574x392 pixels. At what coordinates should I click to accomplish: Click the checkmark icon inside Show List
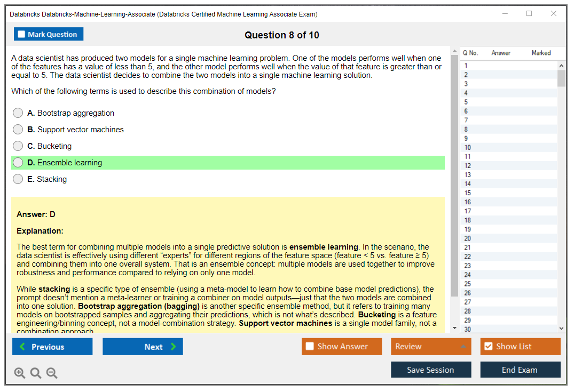488,346
